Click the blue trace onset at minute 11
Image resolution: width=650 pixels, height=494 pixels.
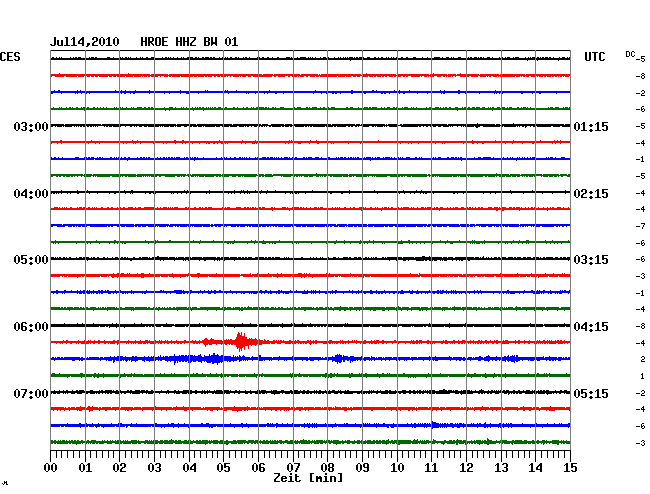tap(434, 425)
